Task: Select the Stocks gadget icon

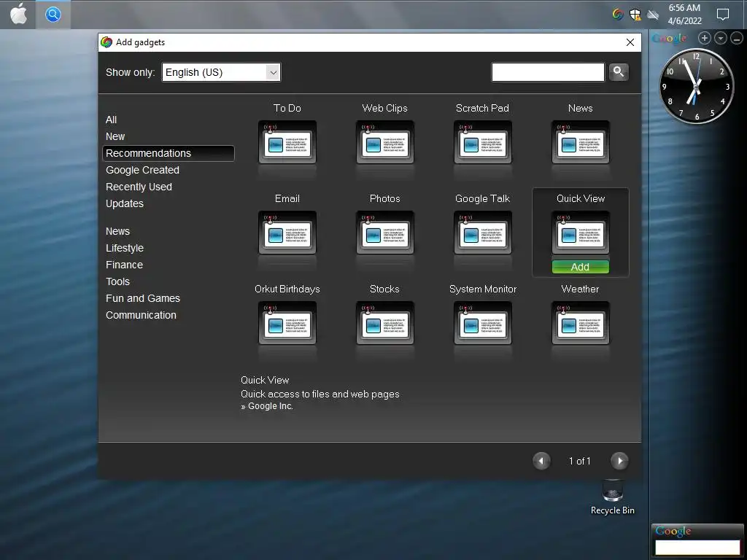Action: coord(385,323)
